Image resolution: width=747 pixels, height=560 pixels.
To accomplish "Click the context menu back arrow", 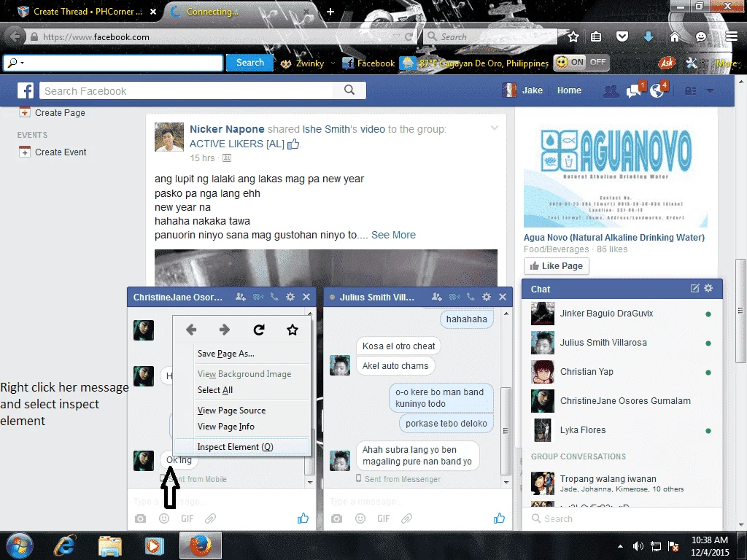I will coord(191,330).
